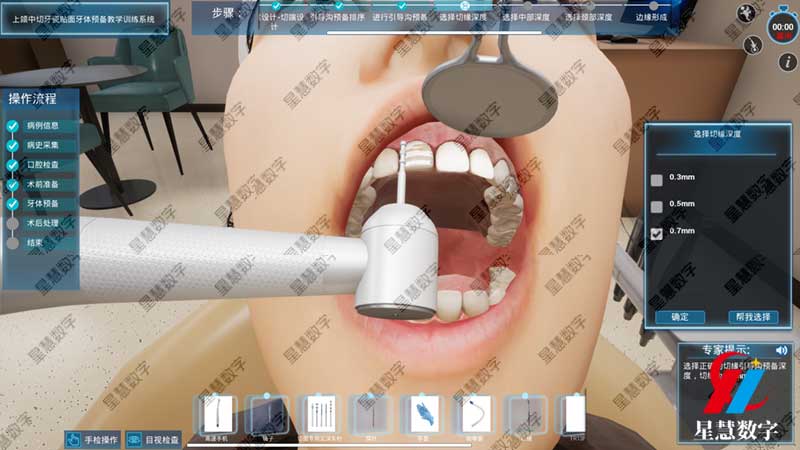Select the 高速手机 handpiece tool thumbnail
Screen dimensions: 800x450
pos(217,414)
